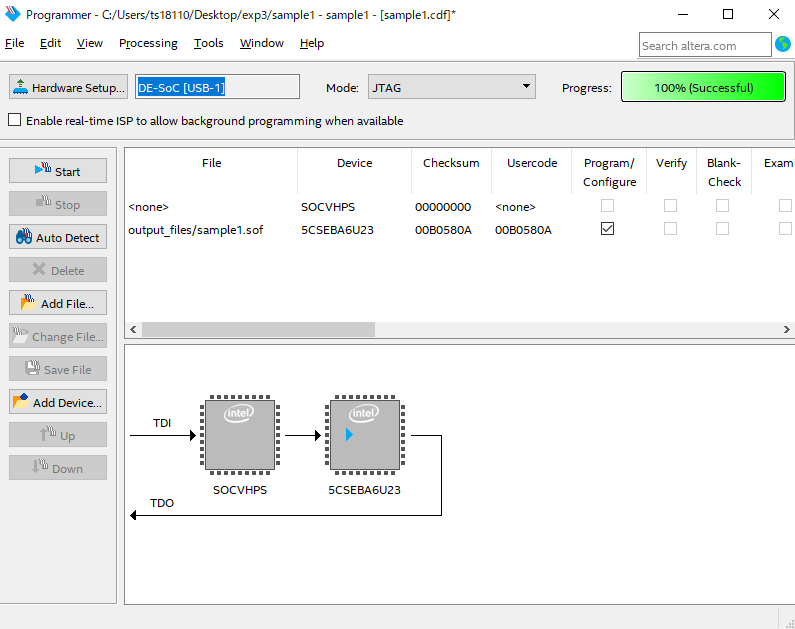Image resolution: width=795 pixels, height=629 pixels.
Task: Click the SOCVHPS label under the chip
Action: point(240,490)
